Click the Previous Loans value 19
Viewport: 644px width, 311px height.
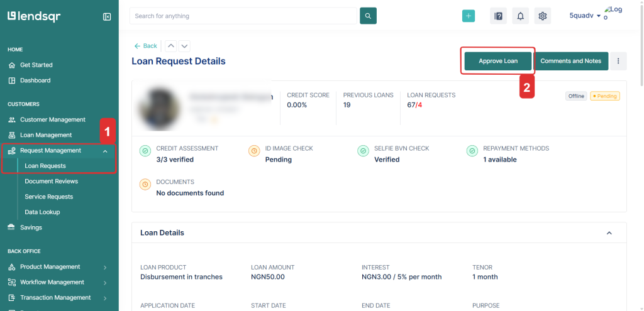click(x=347, y=105)
